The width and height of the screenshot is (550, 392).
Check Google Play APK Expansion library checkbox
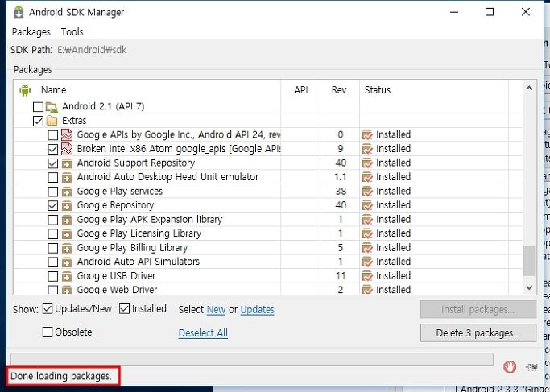(x=52, y=220)
